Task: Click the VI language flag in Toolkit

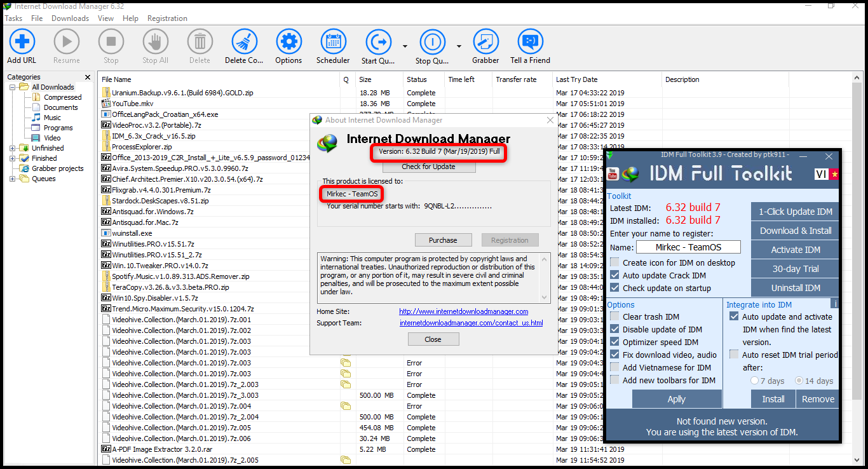Action: [827, 174]
